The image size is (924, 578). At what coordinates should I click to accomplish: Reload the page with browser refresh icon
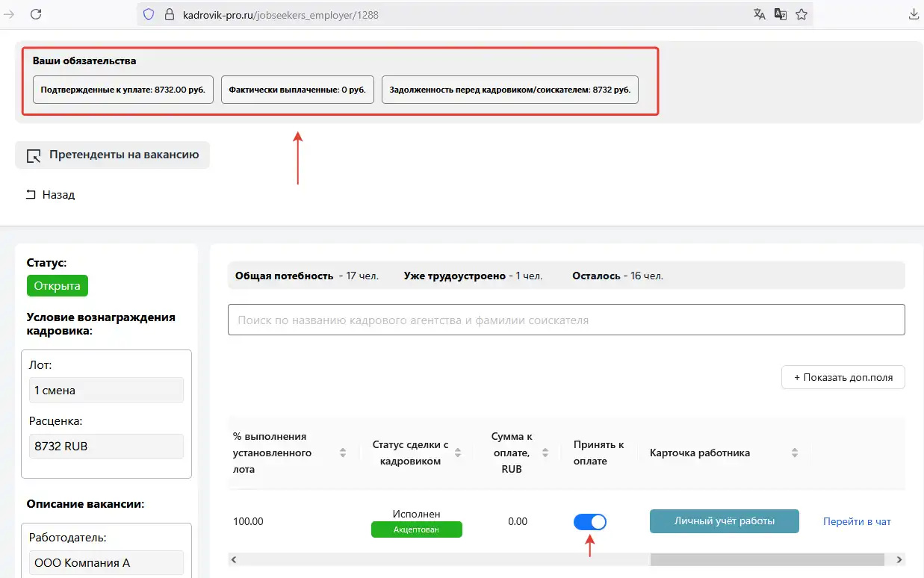click(35, 14)
